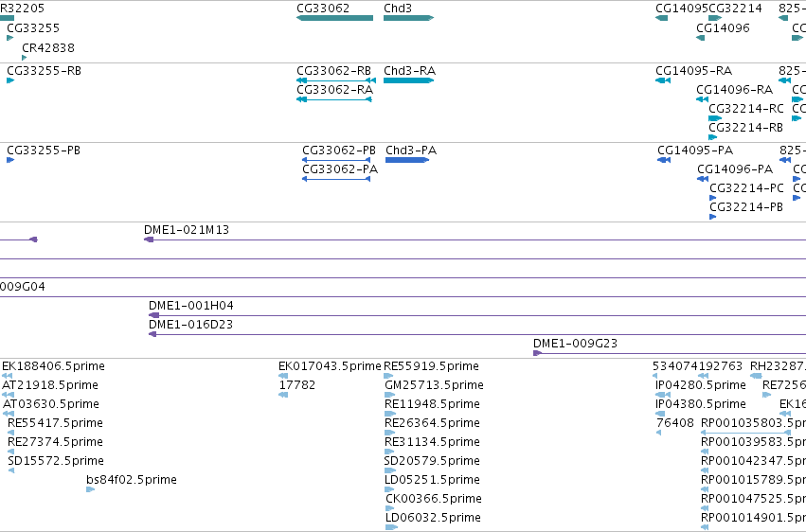Viewport: 806px width, 532px height.
Task: Click BAC clone DME1-009G23
Action: 670,353
